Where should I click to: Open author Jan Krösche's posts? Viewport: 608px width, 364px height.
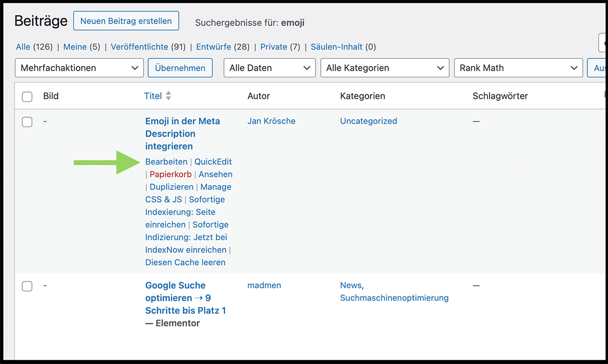click(271, 121)
